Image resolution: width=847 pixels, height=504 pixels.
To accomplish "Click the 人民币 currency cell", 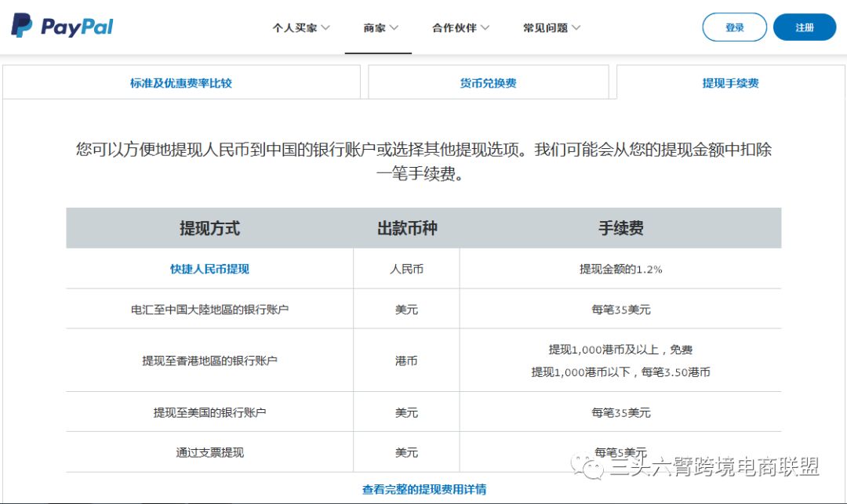I will click(407, 269).
